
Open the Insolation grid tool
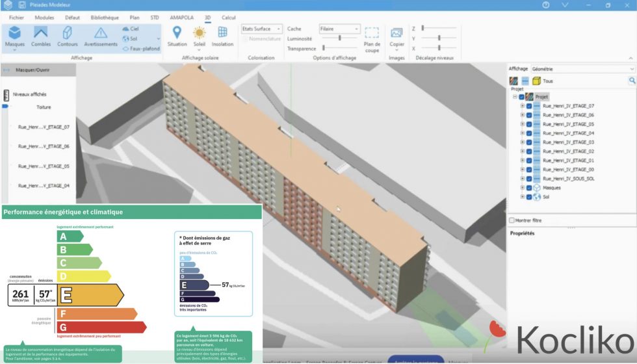(x=222, y=36)
